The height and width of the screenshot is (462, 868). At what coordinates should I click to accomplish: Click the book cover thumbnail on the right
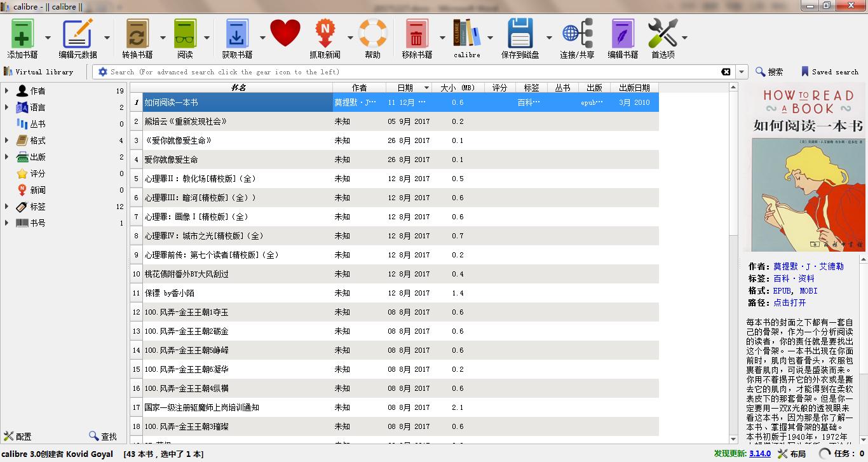tap(806, 172)
